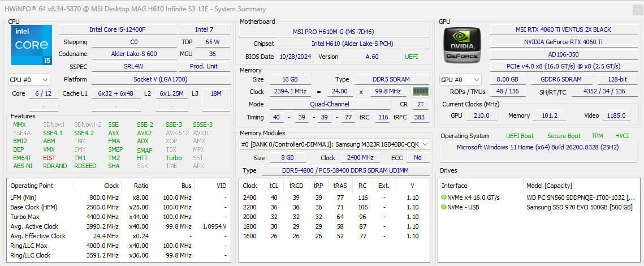The height and width of the screenshot is (266, 644).
Task: Select the C0 stepping value
Action: point(134,42)
